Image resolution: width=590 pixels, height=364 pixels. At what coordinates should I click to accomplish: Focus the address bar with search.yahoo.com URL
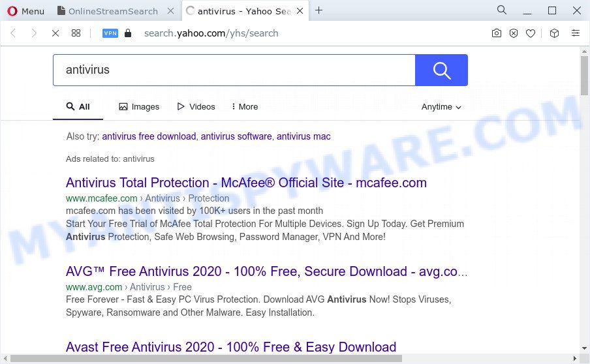211,33
